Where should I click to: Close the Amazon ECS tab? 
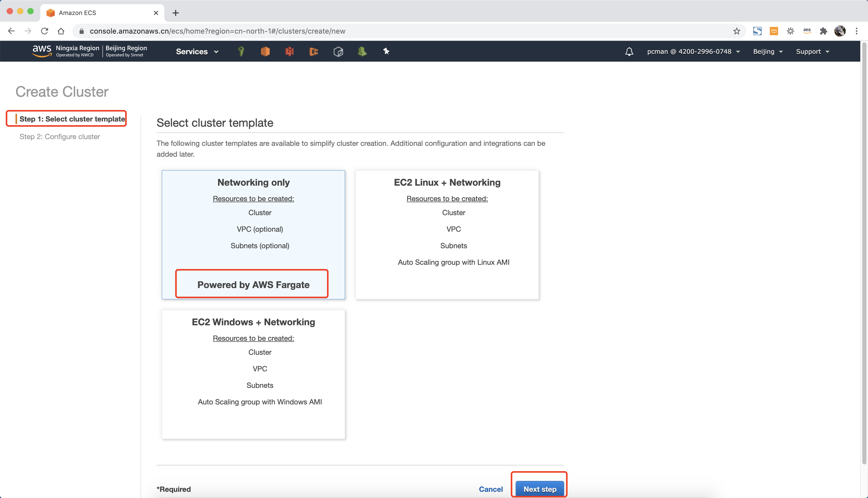156,13
